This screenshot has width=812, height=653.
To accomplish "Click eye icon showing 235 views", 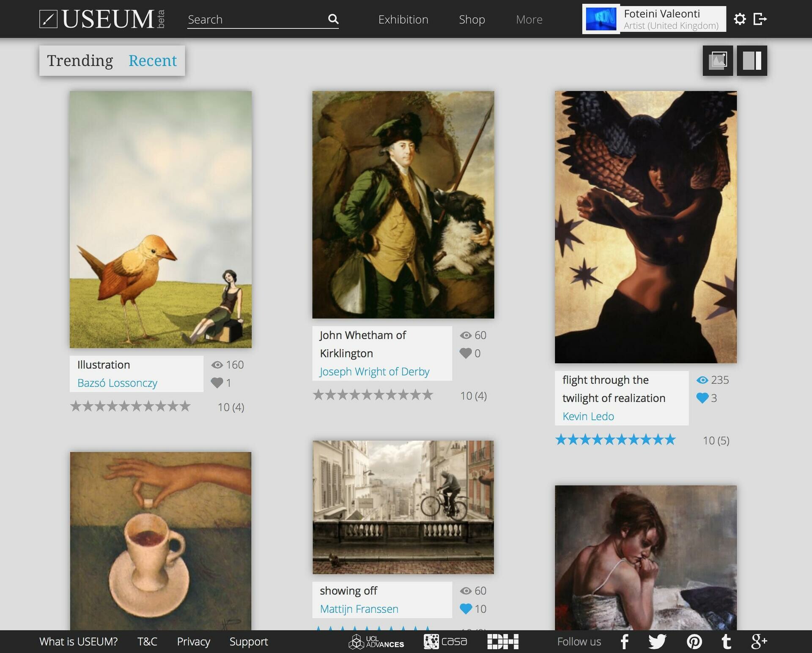I will pos(702,380).
